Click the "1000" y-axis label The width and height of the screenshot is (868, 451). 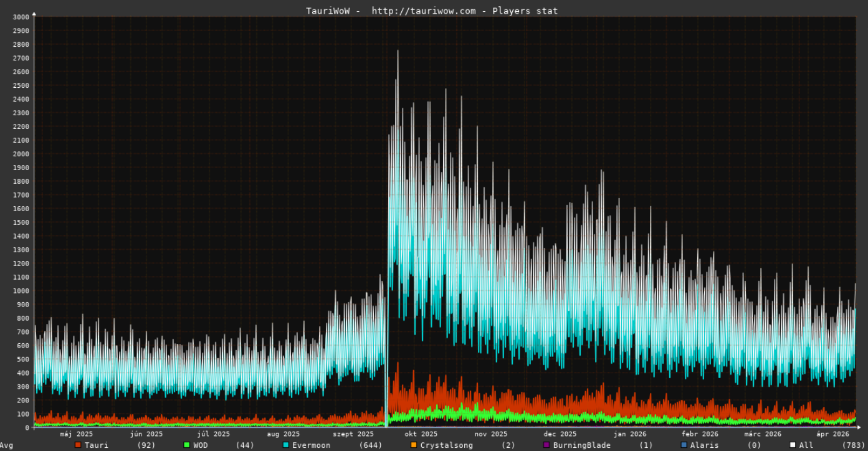(21, 291)
